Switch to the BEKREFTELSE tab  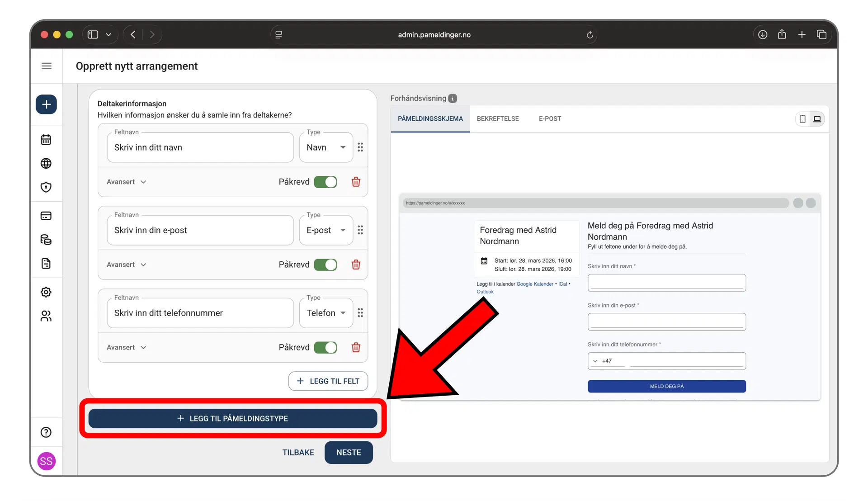pyautogui.click(x=498, y=118)
